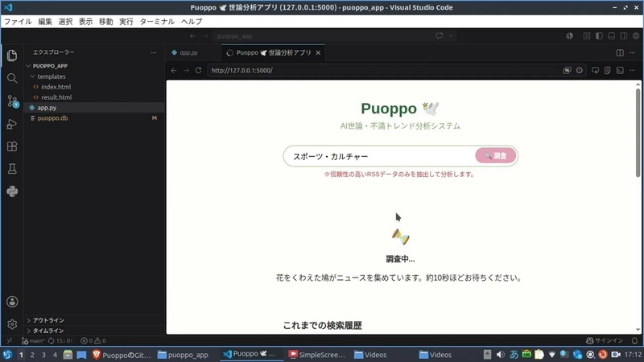Click サインイン in the status bar
This screenshot has height=362, width=644.
(x=605, y=340)
